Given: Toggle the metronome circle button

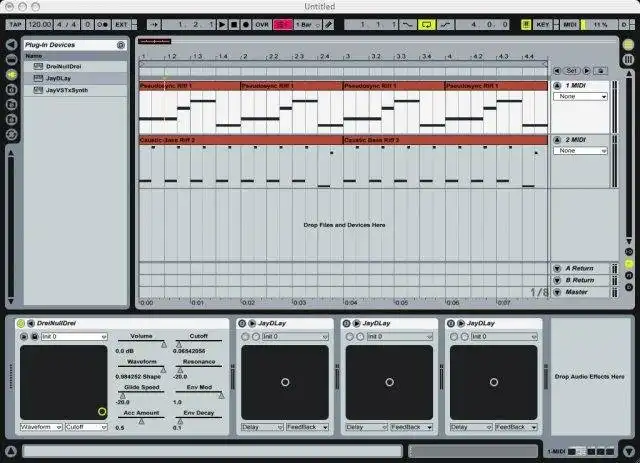Looking at the screenshot, I should [103, 24].
